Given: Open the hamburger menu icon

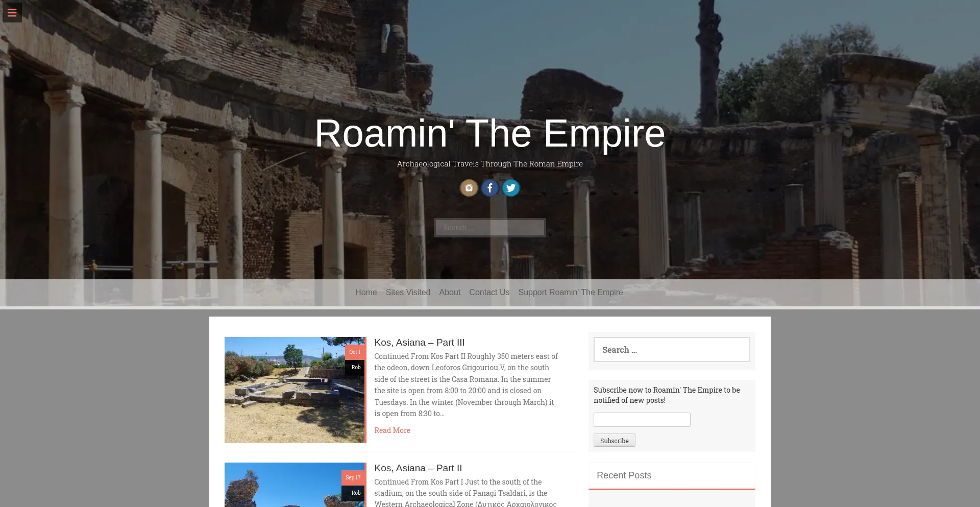Looking at the screenshot, I should click(12, 13).
